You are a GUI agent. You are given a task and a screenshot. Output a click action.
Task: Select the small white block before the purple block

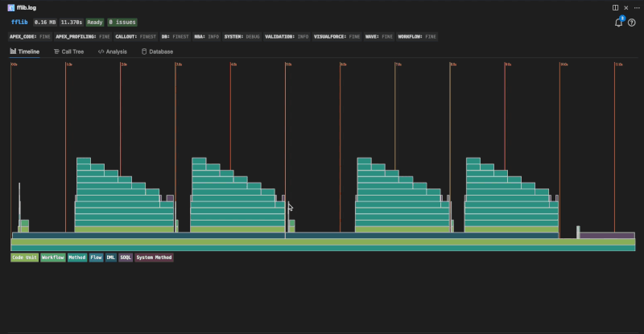coord(578,232)
